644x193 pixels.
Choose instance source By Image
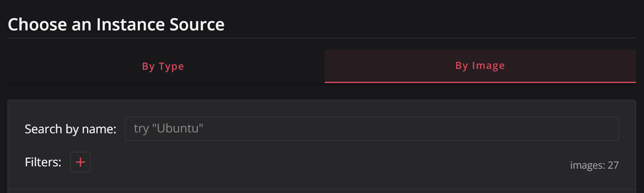click(480, 66)
